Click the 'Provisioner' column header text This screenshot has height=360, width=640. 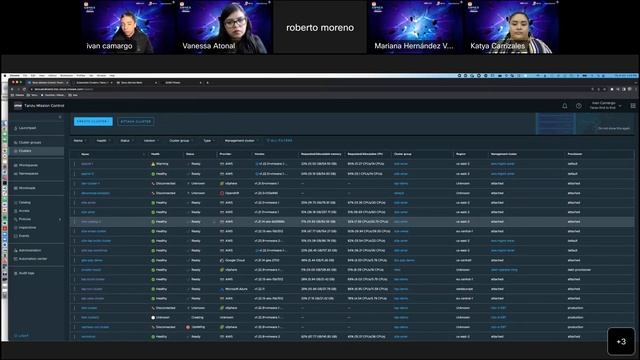point(575,154)
